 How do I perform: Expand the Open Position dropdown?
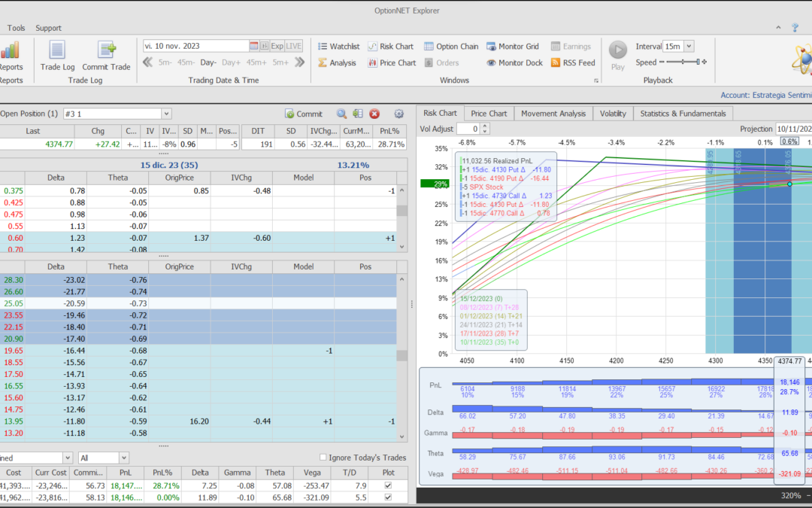click(166, 114)
